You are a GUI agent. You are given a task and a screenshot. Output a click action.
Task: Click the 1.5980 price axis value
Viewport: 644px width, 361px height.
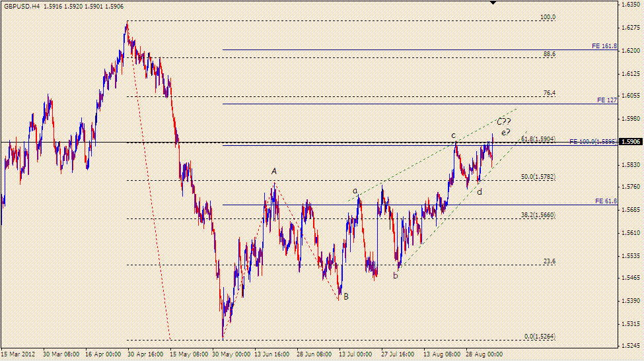[630, 118]
